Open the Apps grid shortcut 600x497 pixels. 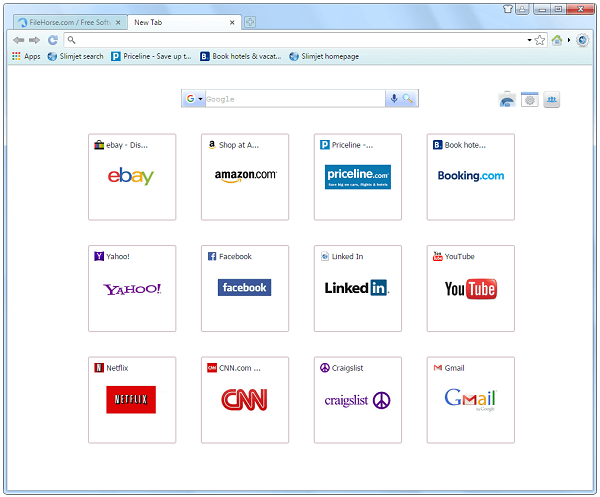pos(26,56)
